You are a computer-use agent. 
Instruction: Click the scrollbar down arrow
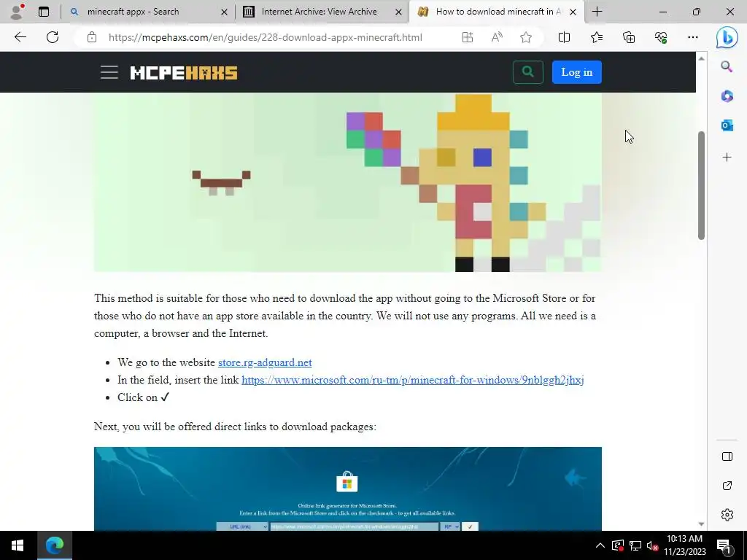click(701, 524)
